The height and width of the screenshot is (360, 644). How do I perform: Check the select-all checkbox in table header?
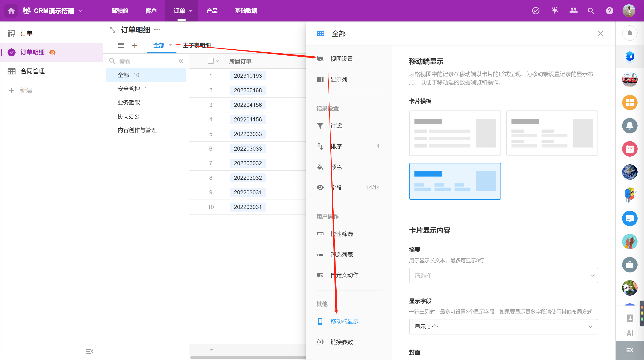pos(211,61)
